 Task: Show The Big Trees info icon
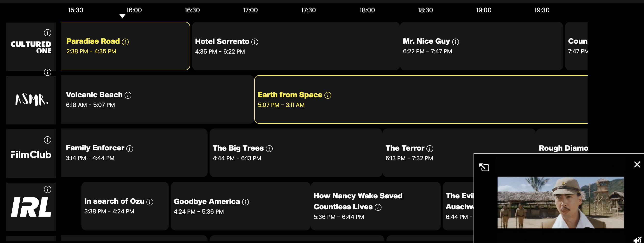[x=269, y=149]
